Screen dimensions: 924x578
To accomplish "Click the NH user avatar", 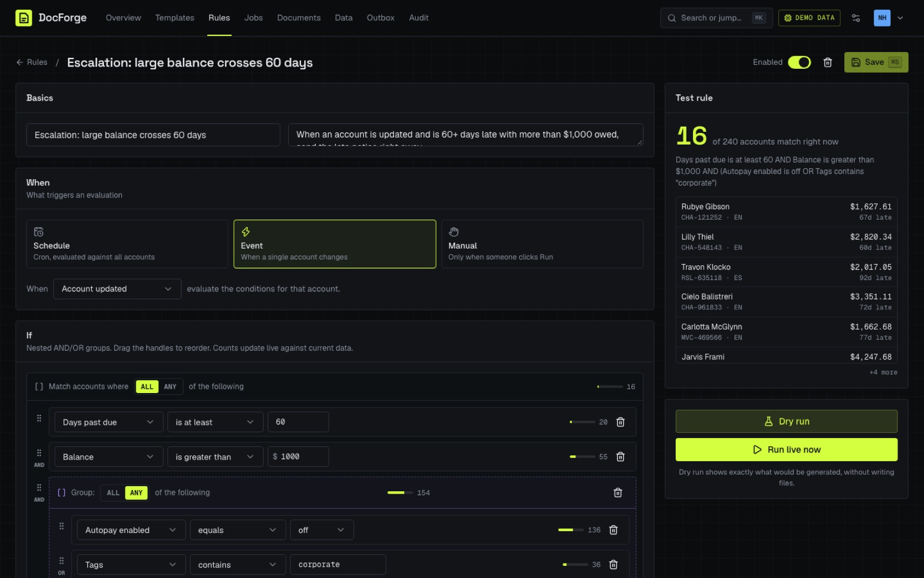I will pyautogui.click(x=882, y=18).
